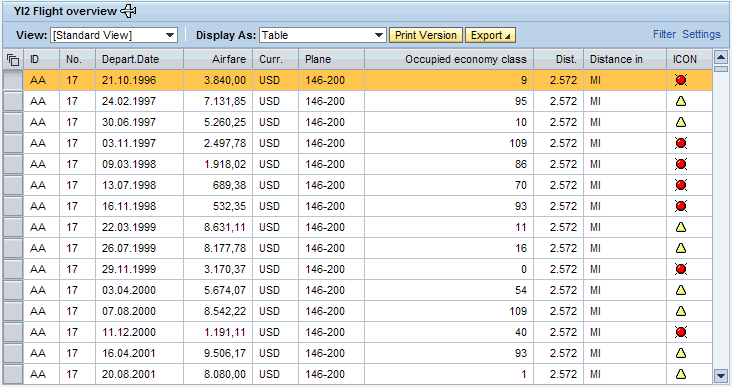
Task: Click airfare cell 2.497,78
Action: [x=218, y=143]
